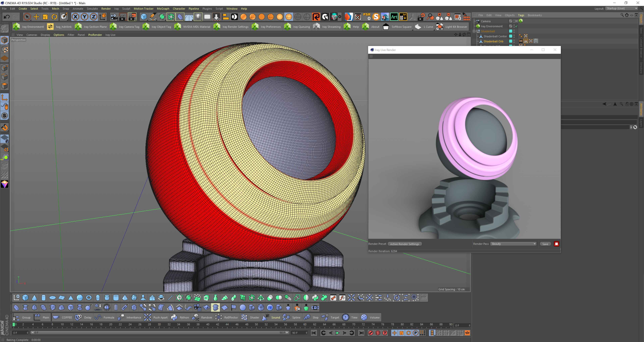The width and height of the screenshot is (644, 342).
Task: Toggle Z axis lock
Action: tap(94, 17)
